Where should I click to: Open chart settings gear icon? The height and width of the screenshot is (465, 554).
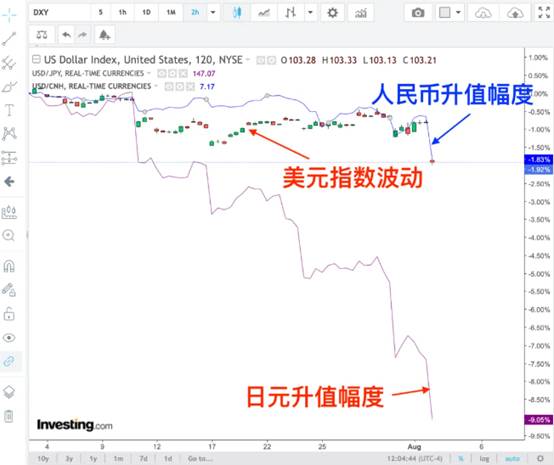click(332, 13)
